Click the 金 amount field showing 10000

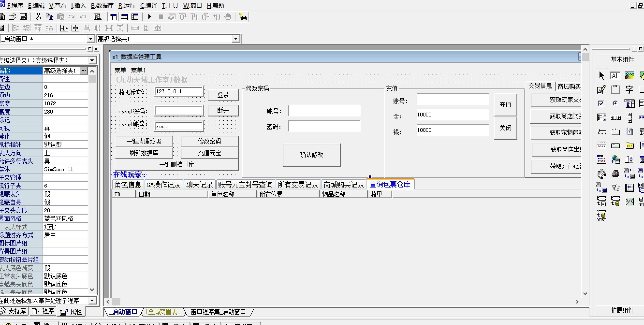coord(453,115)
